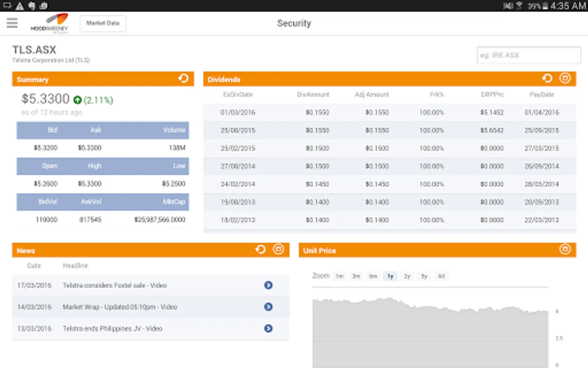Screen dimensions: 588x368
Task: Select the ExDivDate column header
Action: [238, 94]
